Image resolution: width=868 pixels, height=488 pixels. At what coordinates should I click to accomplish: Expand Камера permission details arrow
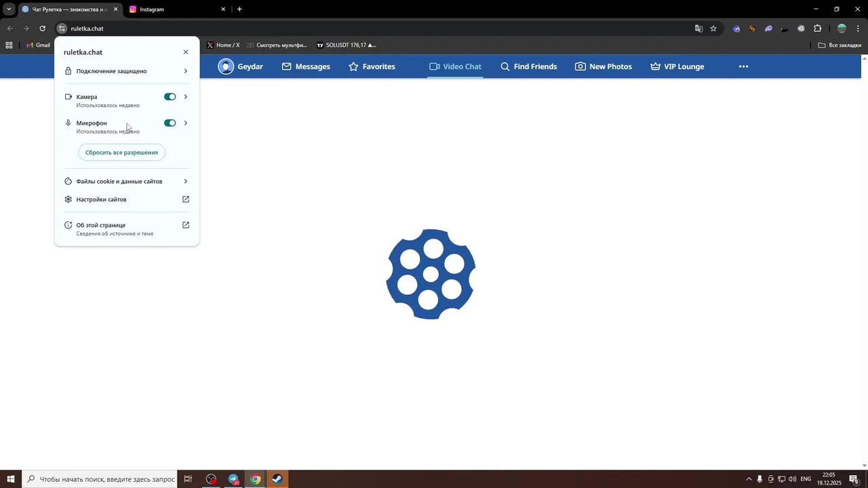coord(186,97)
